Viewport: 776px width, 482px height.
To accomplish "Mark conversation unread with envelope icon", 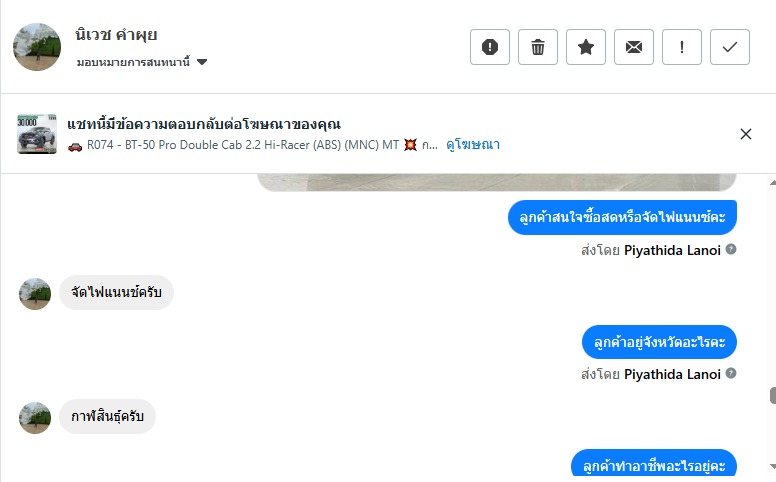I will coord(634,47).
